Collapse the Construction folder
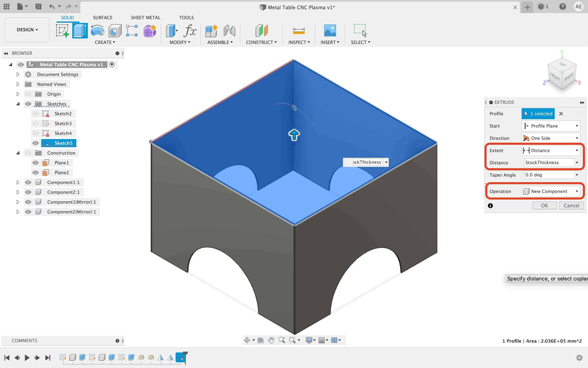 (18, 153)
